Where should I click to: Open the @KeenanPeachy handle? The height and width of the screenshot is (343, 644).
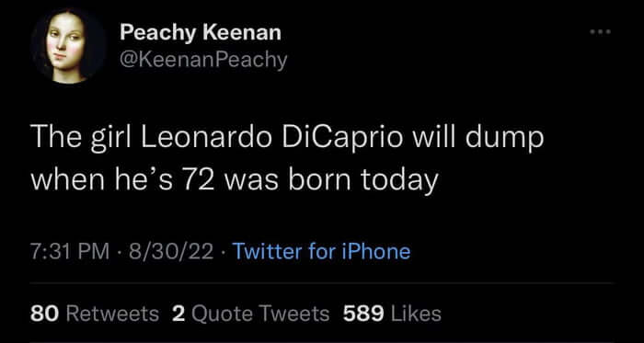(x=203, y=61)
